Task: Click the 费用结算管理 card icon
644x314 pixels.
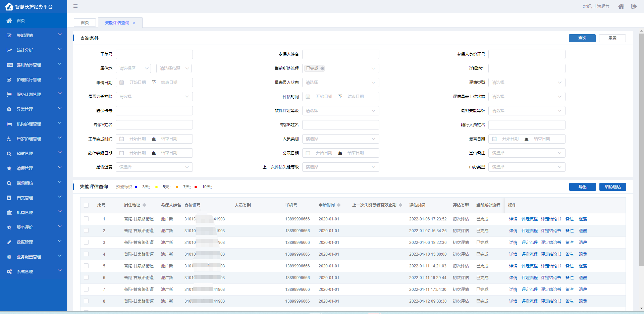Action: tap(9, 65)
